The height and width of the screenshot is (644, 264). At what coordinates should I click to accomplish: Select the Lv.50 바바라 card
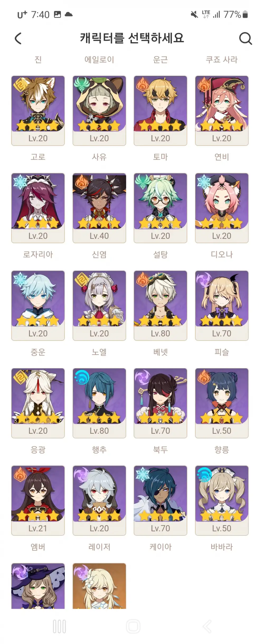[222, 501]
